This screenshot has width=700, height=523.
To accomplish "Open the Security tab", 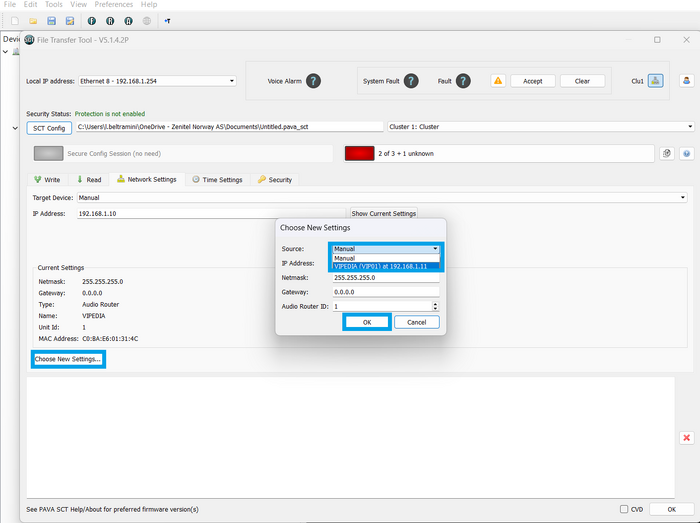I will [x=275, y=179].
